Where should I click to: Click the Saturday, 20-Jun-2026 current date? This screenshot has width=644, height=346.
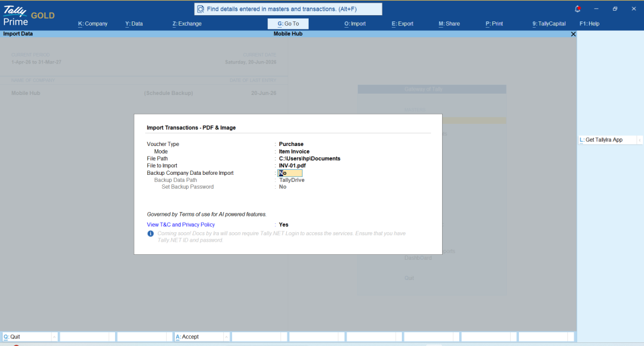[x=250, y=62]
